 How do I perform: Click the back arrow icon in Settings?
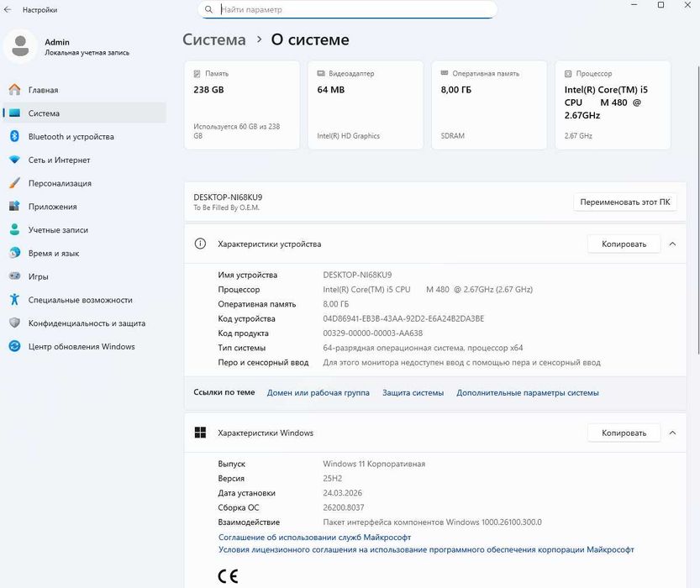[x=8, y=10]
